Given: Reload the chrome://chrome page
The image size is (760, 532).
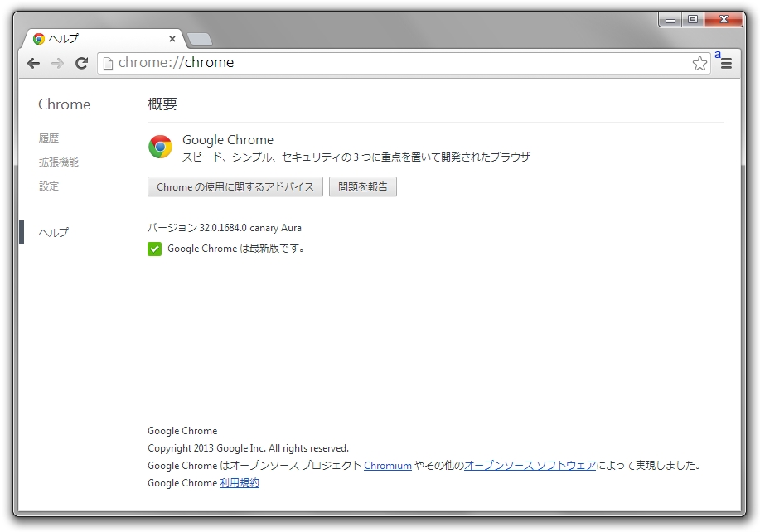Looking at the screenshot, I should 82,63.
